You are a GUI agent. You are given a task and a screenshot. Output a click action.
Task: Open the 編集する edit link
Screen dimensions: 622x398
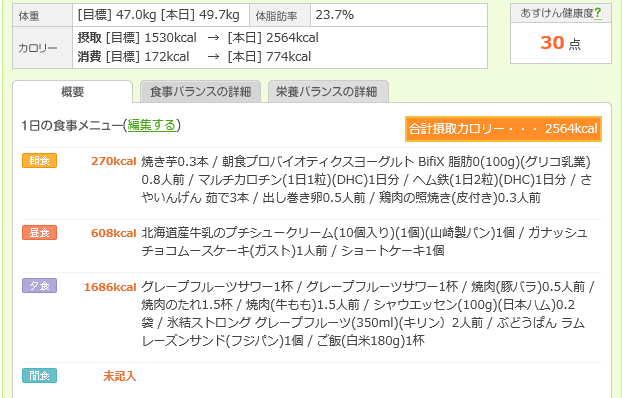click(x=152, y=125)
